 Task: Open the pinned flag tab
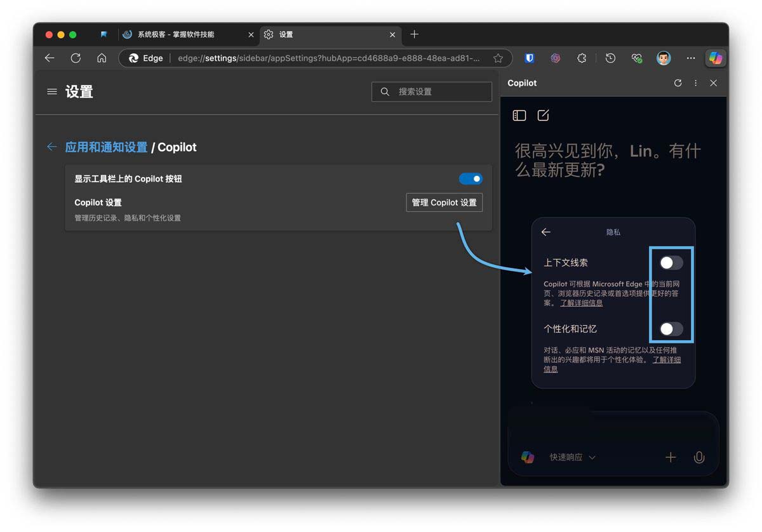point(104,34)
